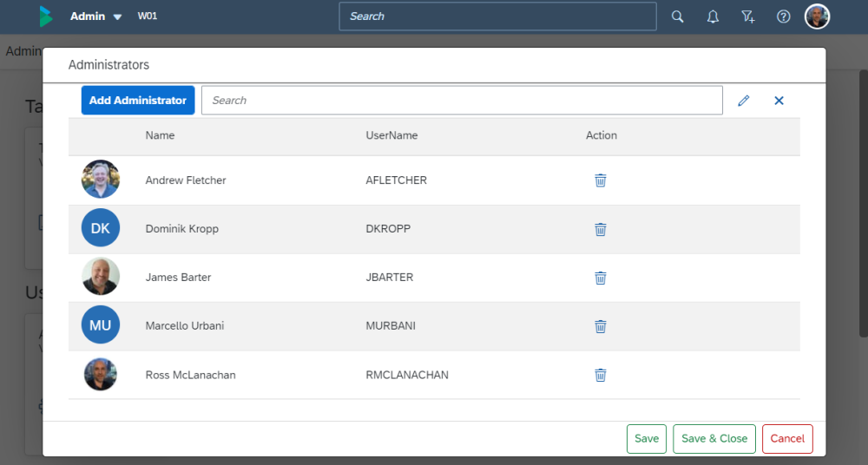Click the Save button
868x465 pixels.
click(x=646, y=439)
